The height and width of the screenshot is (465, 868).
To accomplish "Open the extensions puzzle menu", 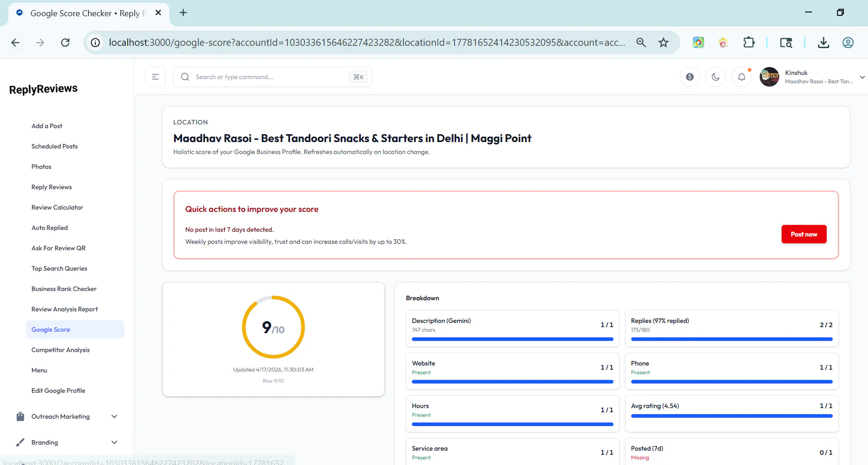I will pyautogui.click(x=749, y=43).
